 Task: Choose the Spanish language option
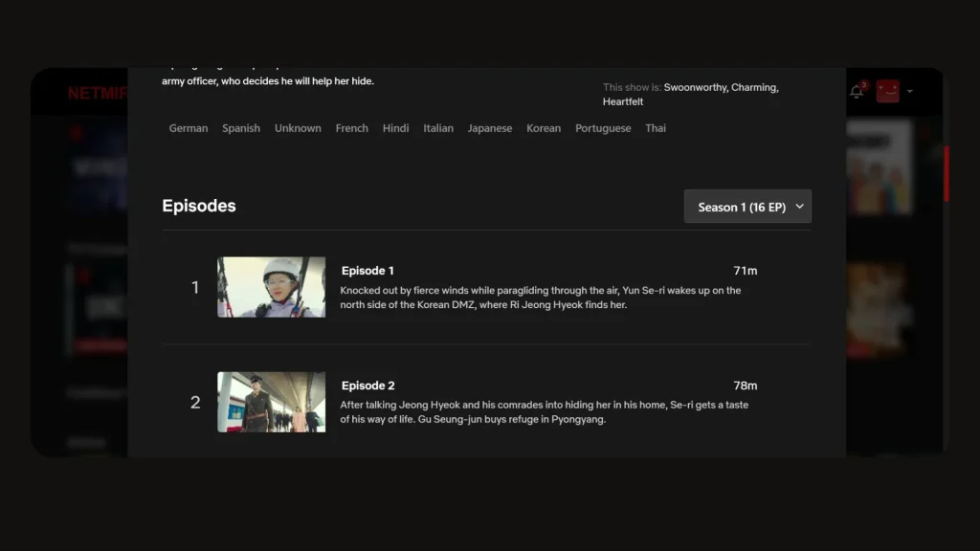click(x=241, y=128)
